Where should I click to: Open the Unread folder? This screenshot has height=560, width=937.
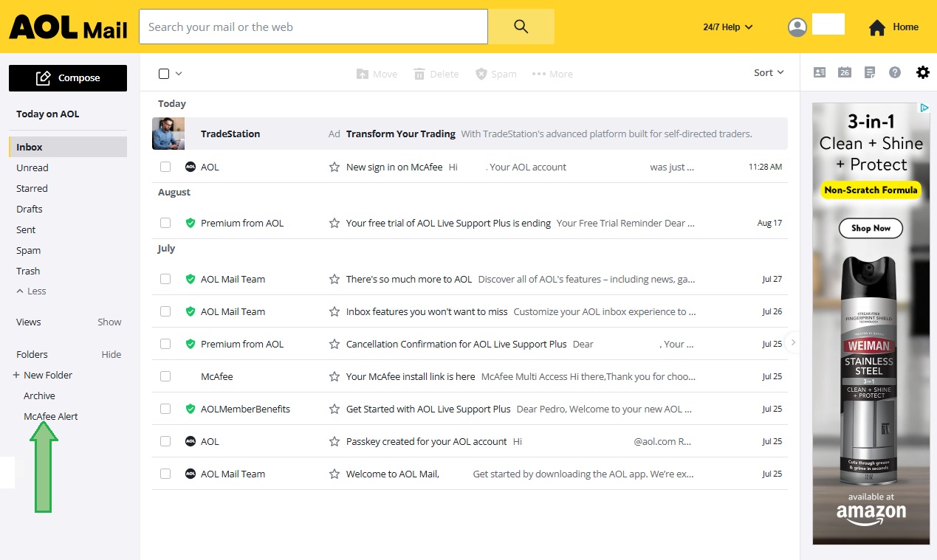point(32,167)
